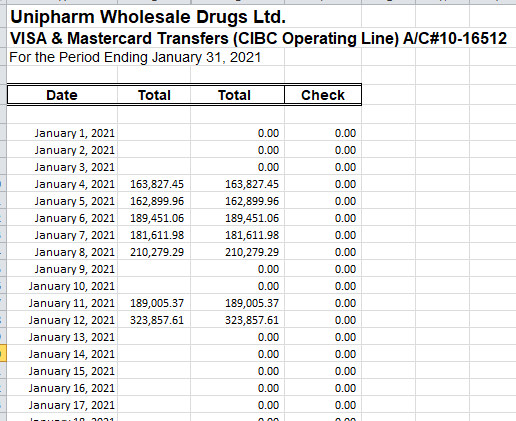The image size is (516, 421).
Task: Select the Check value for January 8
Action: (x=345, y=252)
